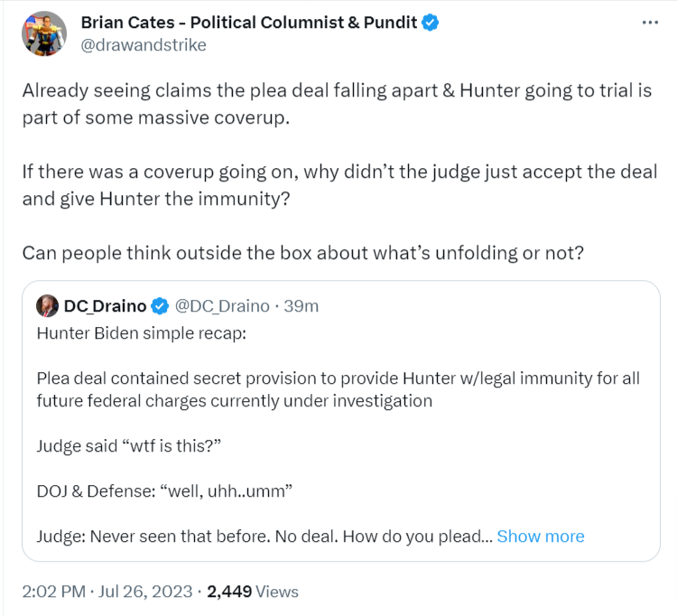Click the 39m timestamp on quoted tweet
The image size is (677, 616).
tap(301, 306)
